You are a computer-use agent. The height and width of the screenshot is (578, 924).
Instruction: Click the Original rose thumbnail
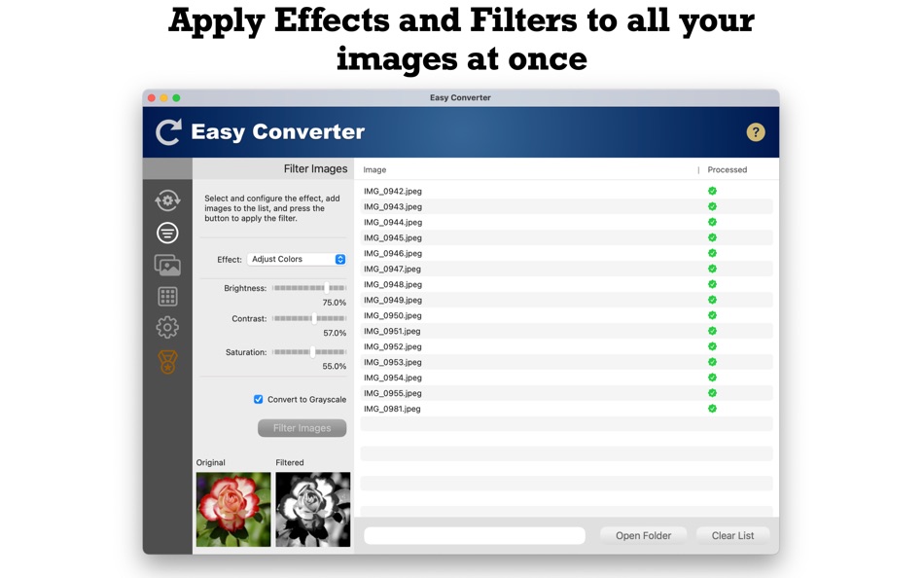coord(233,509)
